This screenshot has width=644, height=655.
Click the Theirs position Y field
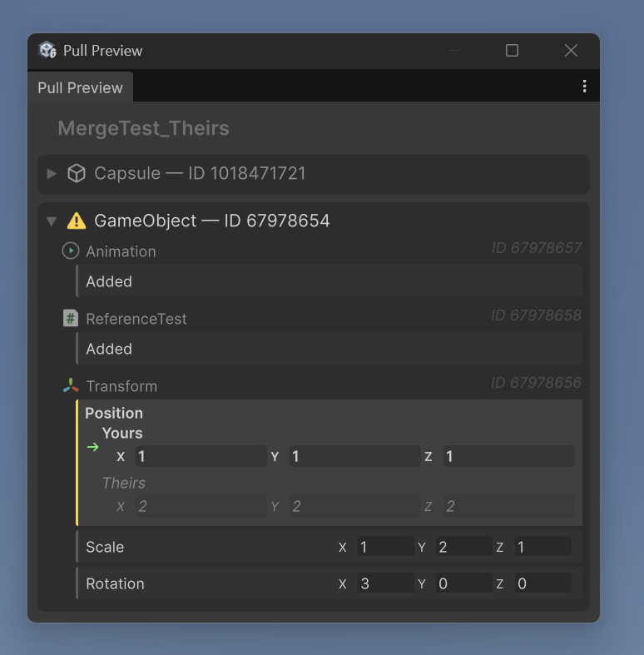click(x=354, y=506)
